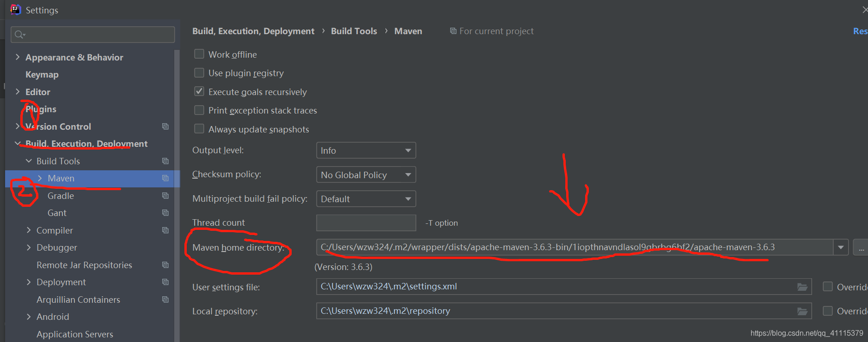Select Build, Execution, Deployment tree item
Screen dimensions: 868x342
click(86, 144)
